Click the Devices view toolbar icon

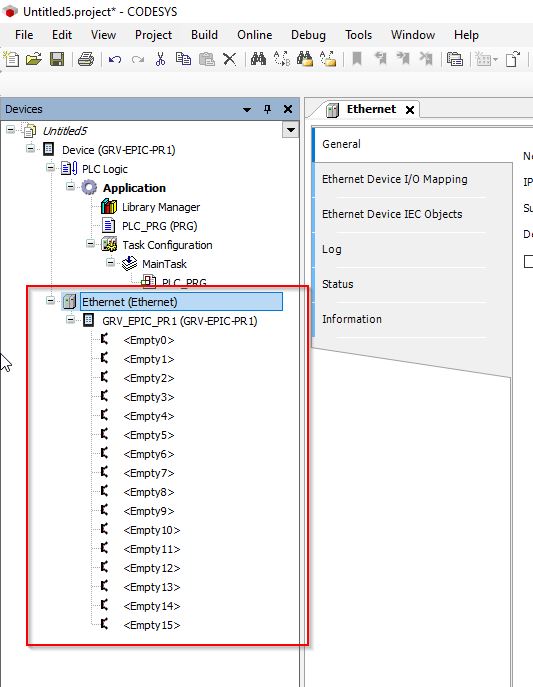click(x=455, y=59)
